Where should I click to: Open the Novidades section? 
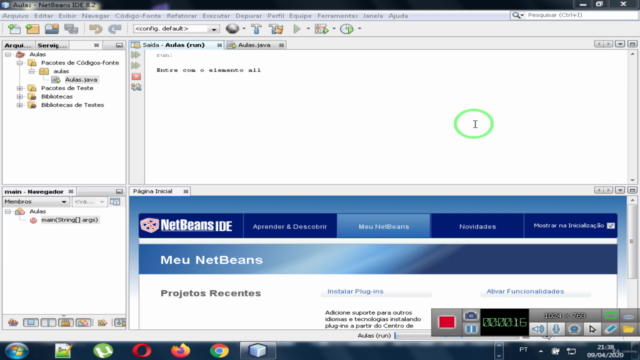(478, 226)
